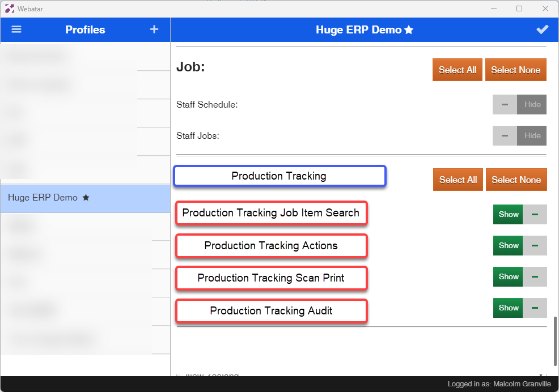Click the Production Tracking section heading
The height and width of the screenshot is (392, 559).
coord(279,176)
